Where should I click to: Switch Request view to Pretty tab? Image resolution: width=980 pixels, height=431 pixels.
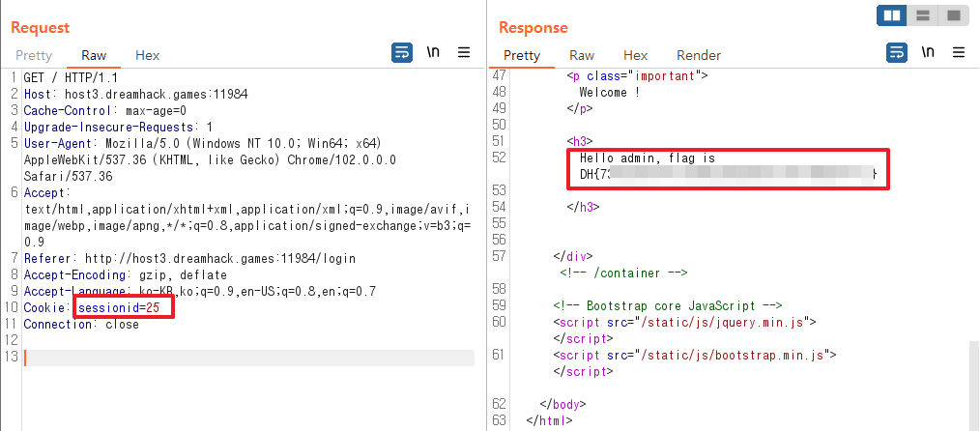click(x=34, y=56)
